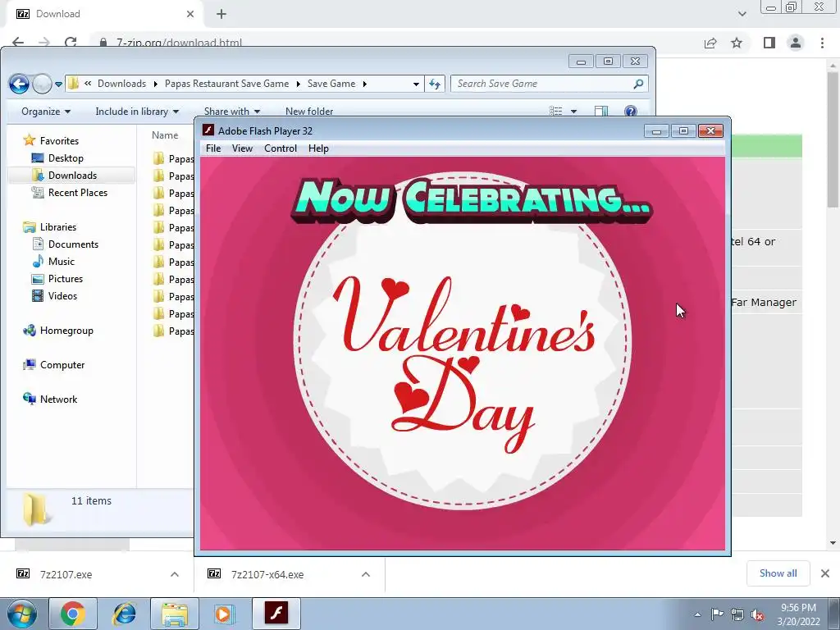The height and width of the screenshot is (630, 840).
Task: Open the File menu in Flash Player
Action: (x=212, y=148)
